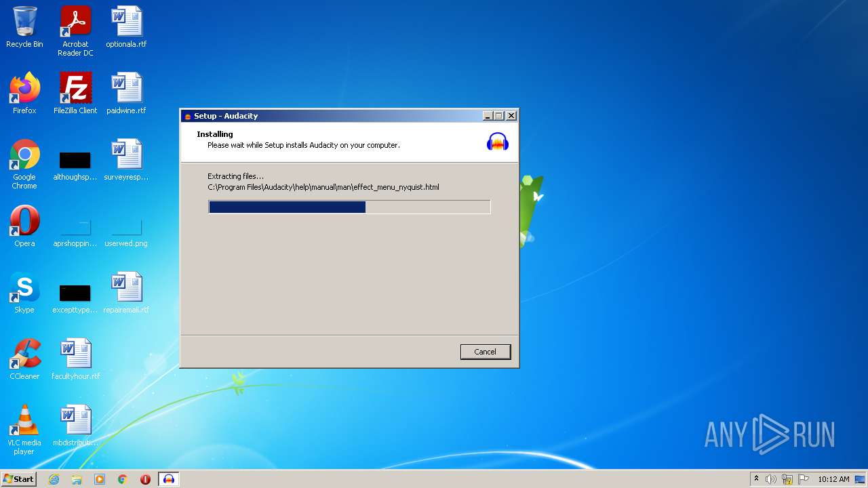Cancel the Audacity installation

(x=485, y=352)
